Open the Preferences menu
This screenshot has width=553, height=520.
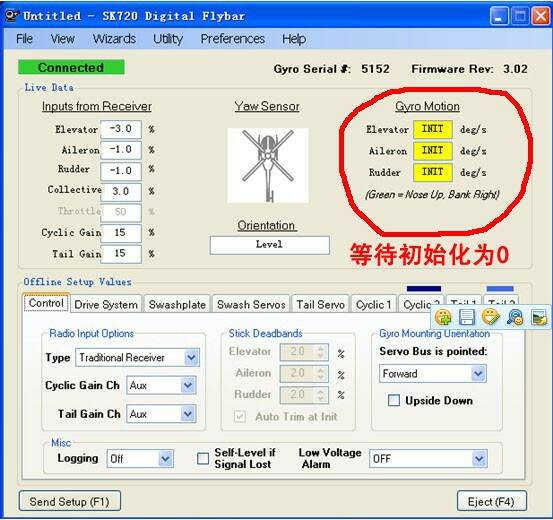pyautogui.click(x=232, y=38)
